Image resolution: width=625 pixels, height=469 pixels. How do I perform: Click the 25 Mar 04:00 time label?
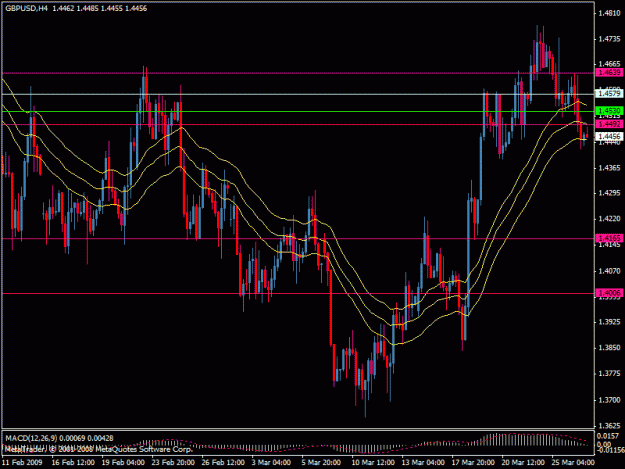point(573,463)
